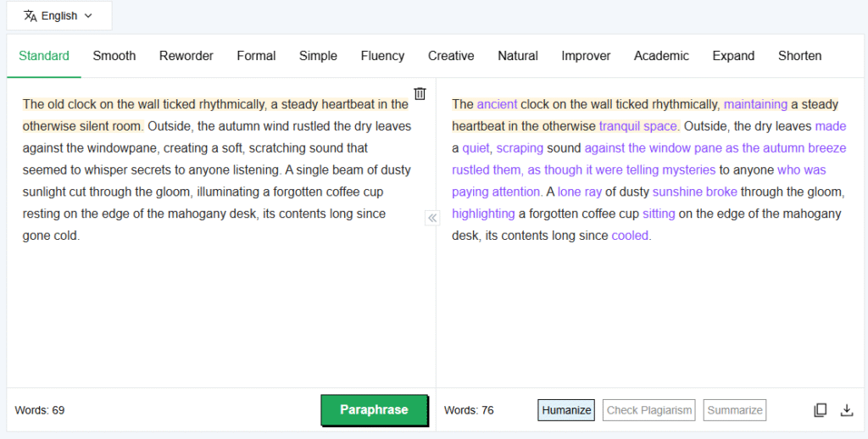Screen dimensions: 868x439
Task: Click the trash icon to clear input
Action: point(420,93)
